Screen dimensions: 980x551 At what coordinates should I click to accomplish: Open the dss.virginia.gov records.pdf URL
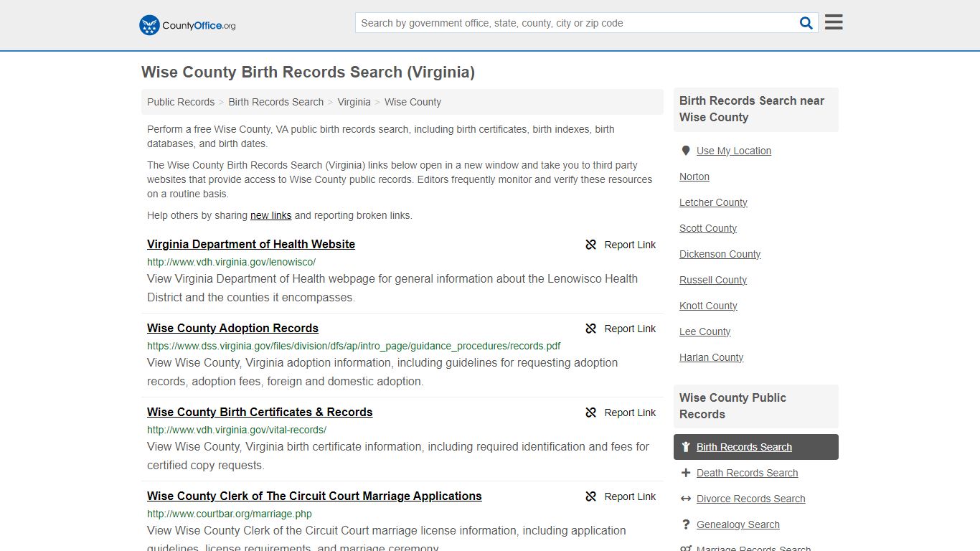(354, 346)
